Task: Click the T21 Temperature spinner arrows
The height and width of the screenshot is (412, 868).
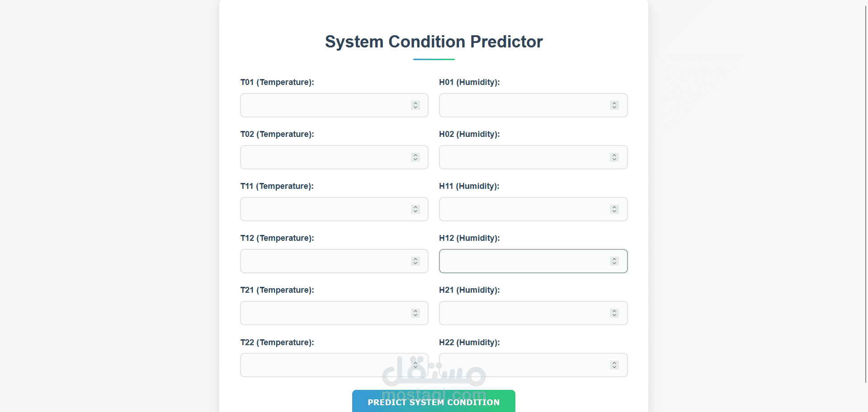Action: (415, 313)
